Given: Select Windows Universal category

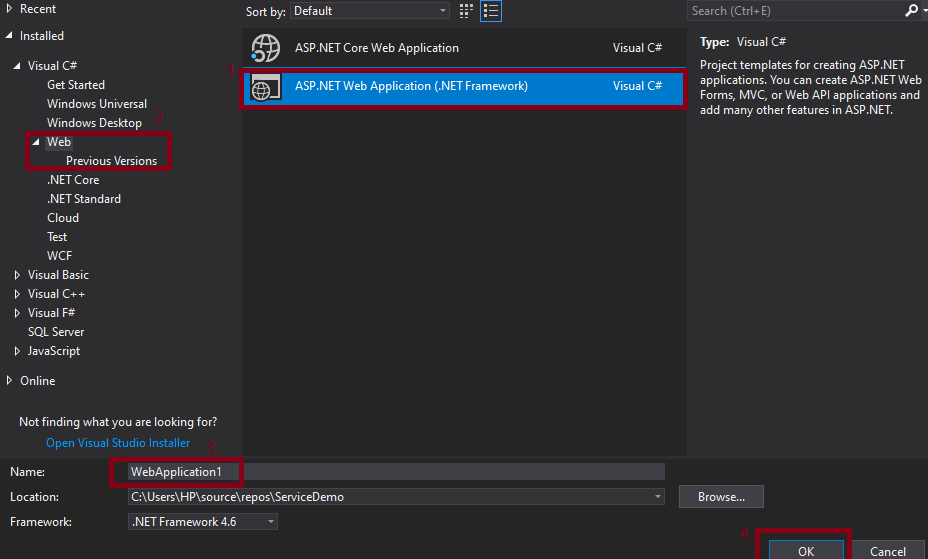Looking at the screenshot, I should [97, 104].
